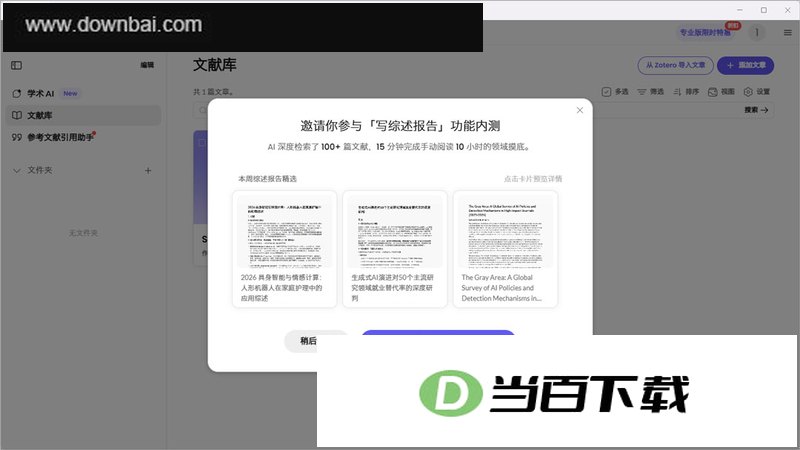Click the 添加文章 button
The image size is (800, 450).
tap(745, 65)
